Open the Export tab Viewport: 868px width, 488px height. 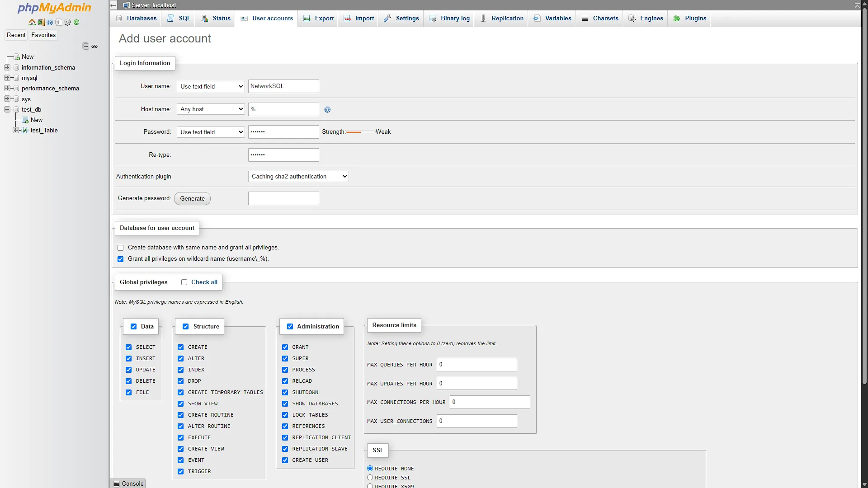[319, 19]
